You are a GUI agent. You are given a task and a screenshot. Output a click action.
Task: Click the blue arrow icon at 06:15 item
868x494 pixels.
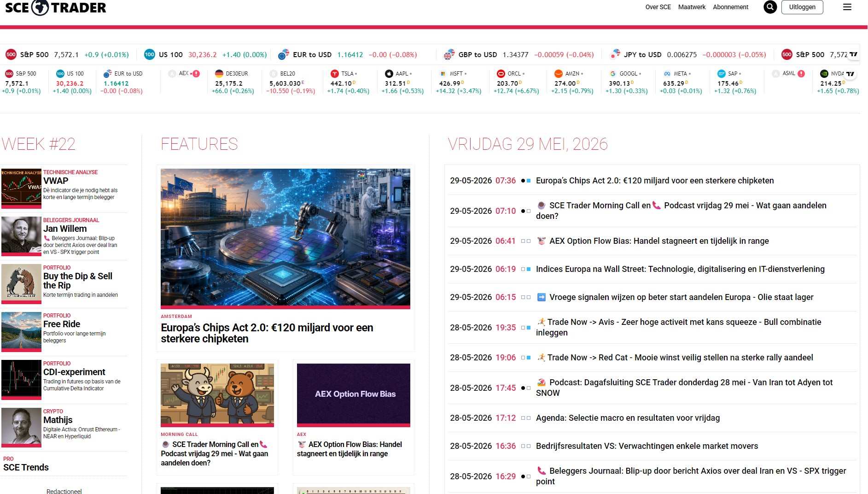pos(542,297)
